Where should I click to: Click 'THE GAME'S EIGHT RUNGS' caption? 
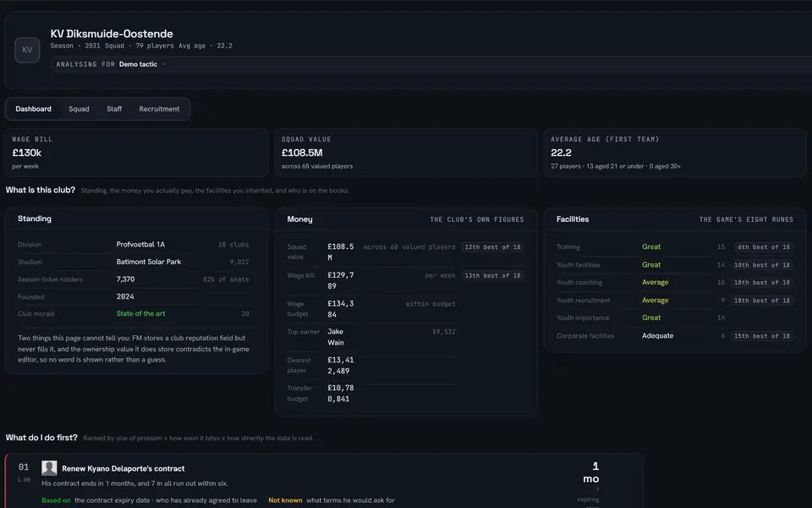pyautogui.click(x=746, y=220)
